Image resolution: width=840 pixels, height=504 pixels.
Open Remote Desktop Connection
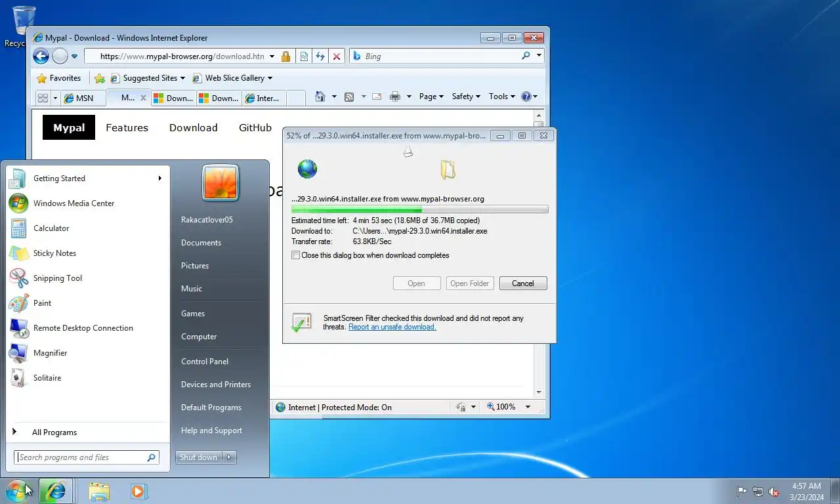87,328
